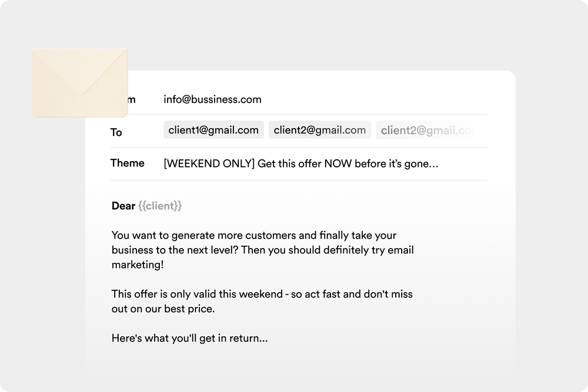The image size is (588, 392).
Task: Click the "out on our best price" line
Action: tap(163, 309)
